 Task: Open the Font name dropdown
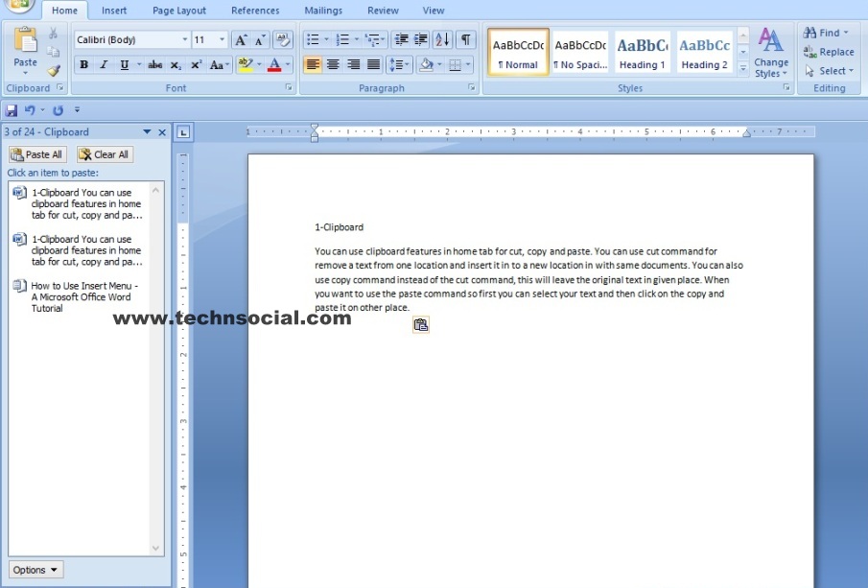click(187, 38)
